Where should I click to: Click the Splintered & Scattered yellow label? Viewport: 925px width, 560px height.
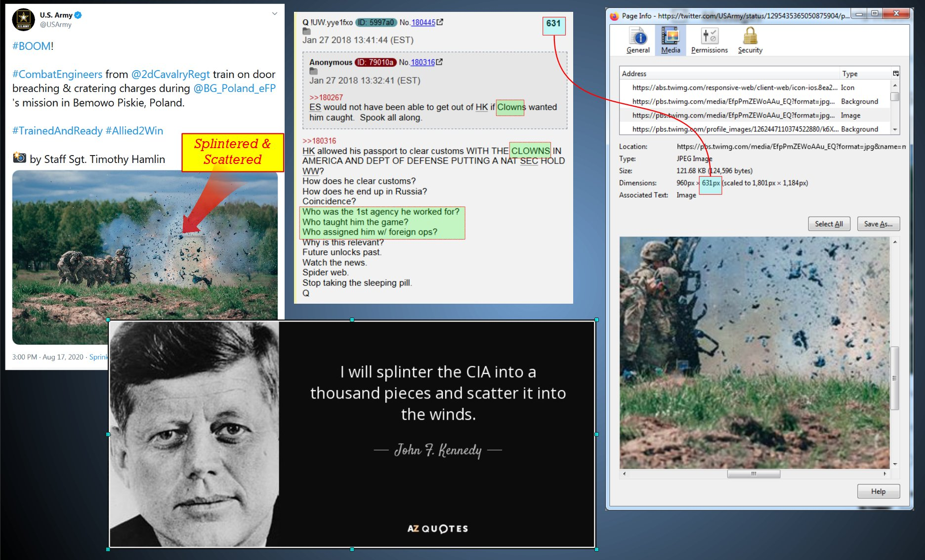[x=232, y=152]
